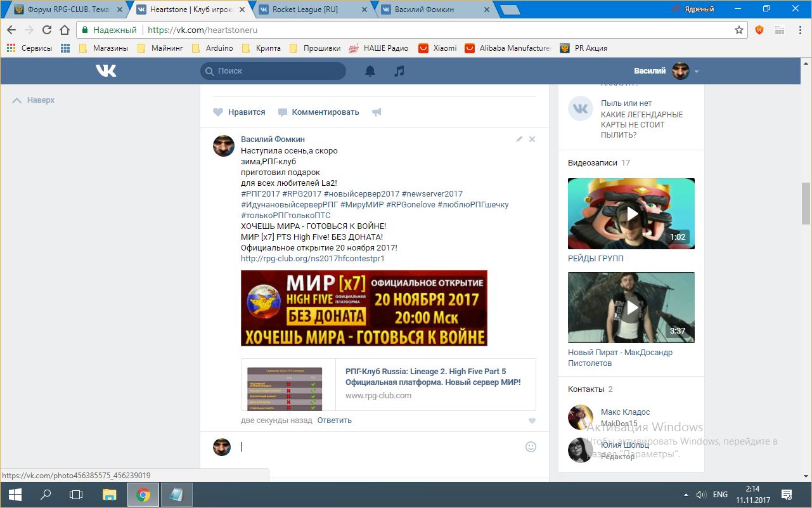This screenshot has width=812, height=508.
Task: Select the Heartstone browser tab
Action: [x=191, y=10]
